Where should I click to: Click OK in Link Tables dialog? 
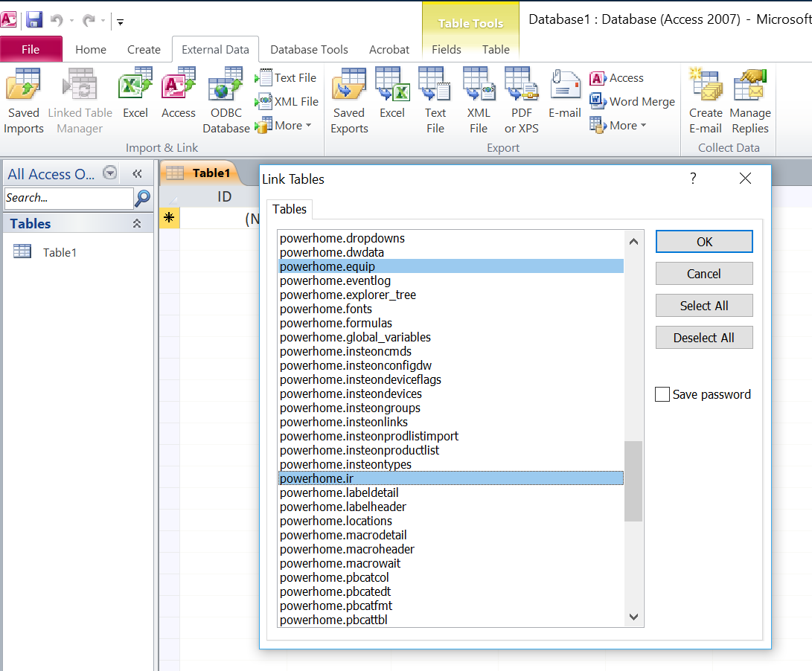(x=704, y=242)
